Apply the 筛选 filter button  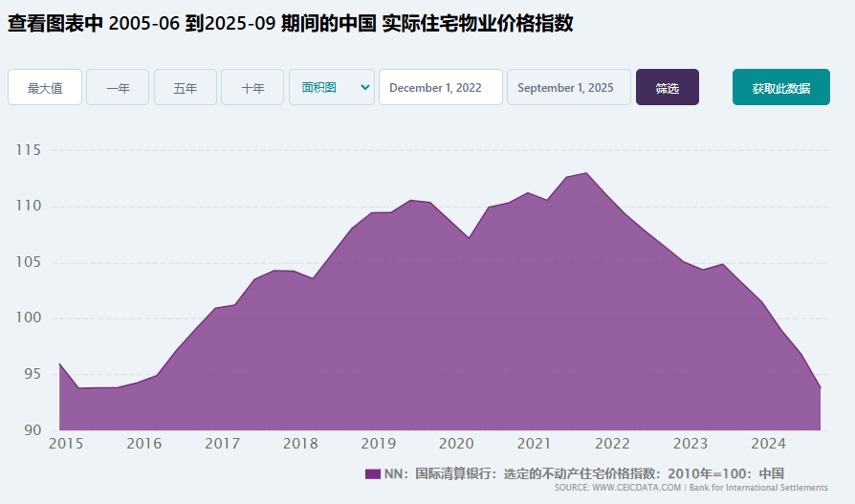point(668,87)
